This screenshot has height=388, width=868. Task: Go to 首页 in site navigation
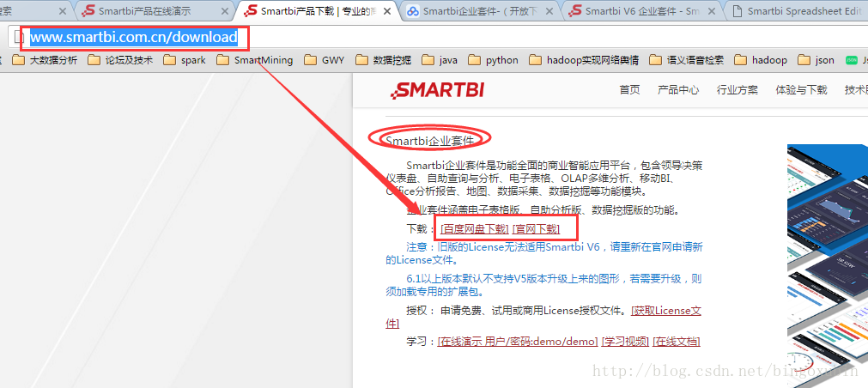(629, 90)
